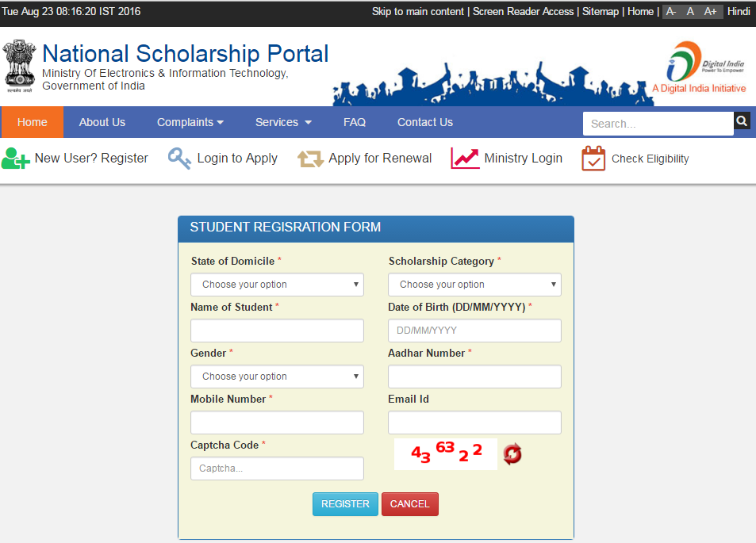Open the Sitemap link

point(601,12)
